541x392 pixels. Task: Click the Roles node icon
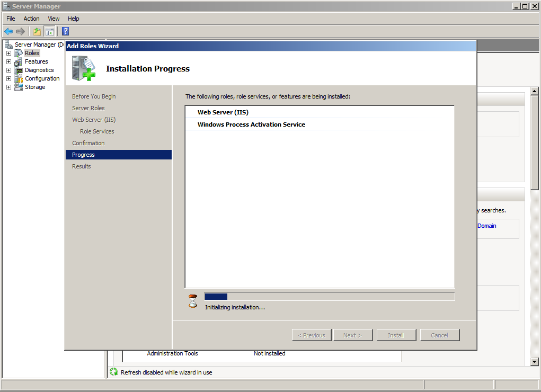coord(19,53)
